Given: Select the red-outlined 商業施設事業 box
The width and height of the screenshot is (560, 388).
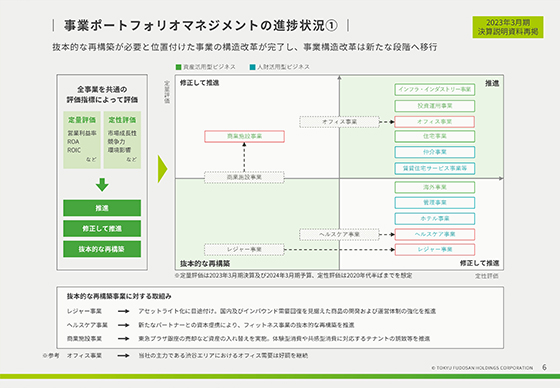Looking at the screenshot, I should [244, 136].
